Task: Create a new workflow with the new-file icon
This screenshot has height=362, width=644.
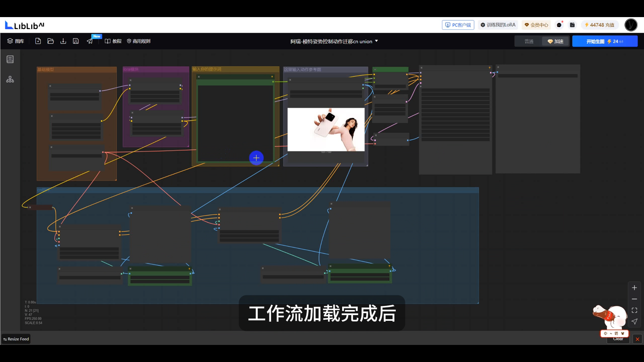Action: (x=38, y=41)
